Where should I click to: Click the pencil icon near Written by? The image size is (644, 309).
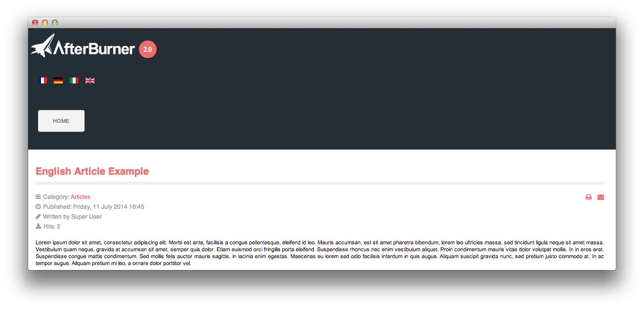pyautogui.click(x=39, y=217)
